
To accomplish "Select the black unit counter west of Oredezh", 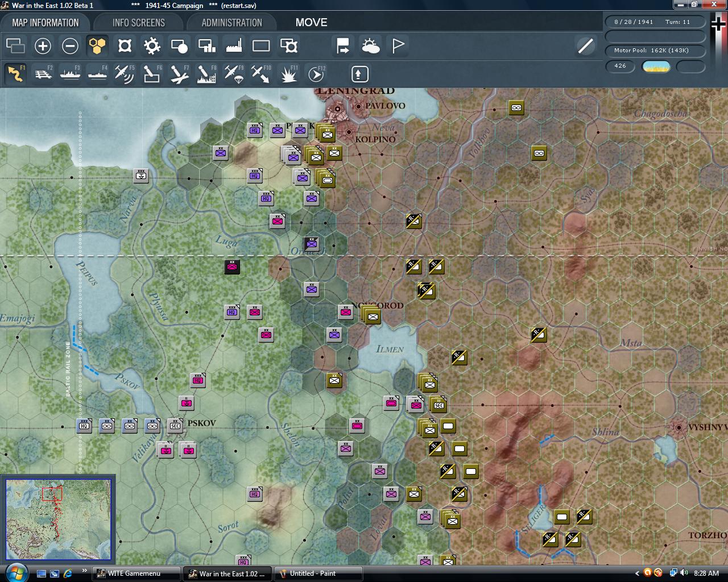I will [232, 267].
